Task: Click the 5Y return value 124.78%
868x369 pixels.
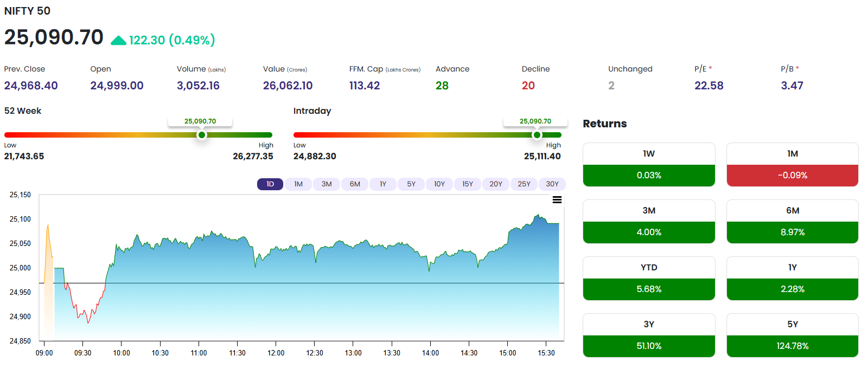Action: tap(793, 346)
